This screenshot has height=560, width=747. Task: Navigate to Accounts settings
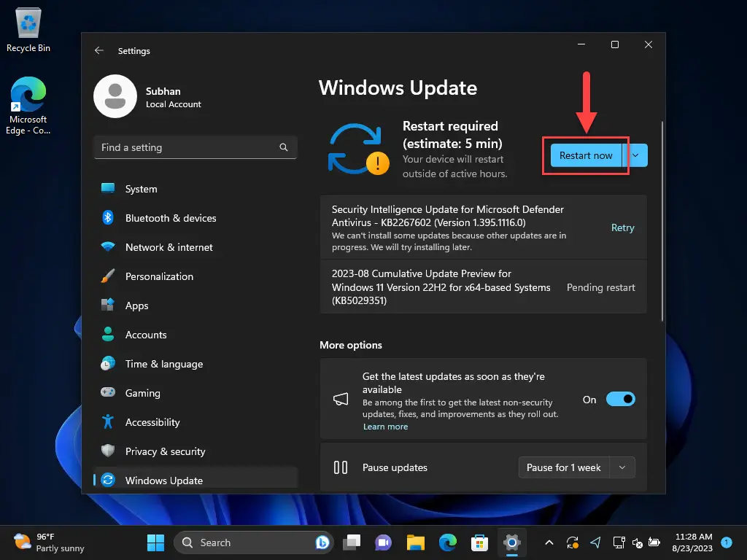pyautogui.click(x=196, y=335)
